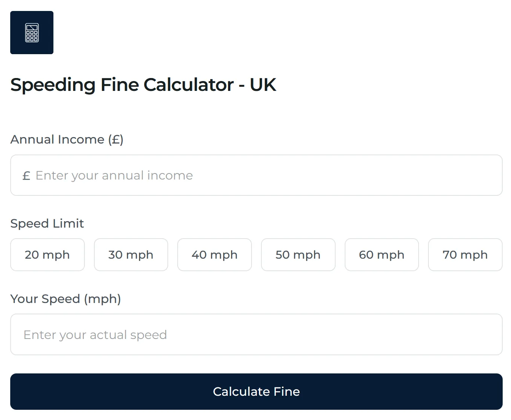Focus the Enter your annual income field
511x420 pixels.
click(x=256, y=175)
